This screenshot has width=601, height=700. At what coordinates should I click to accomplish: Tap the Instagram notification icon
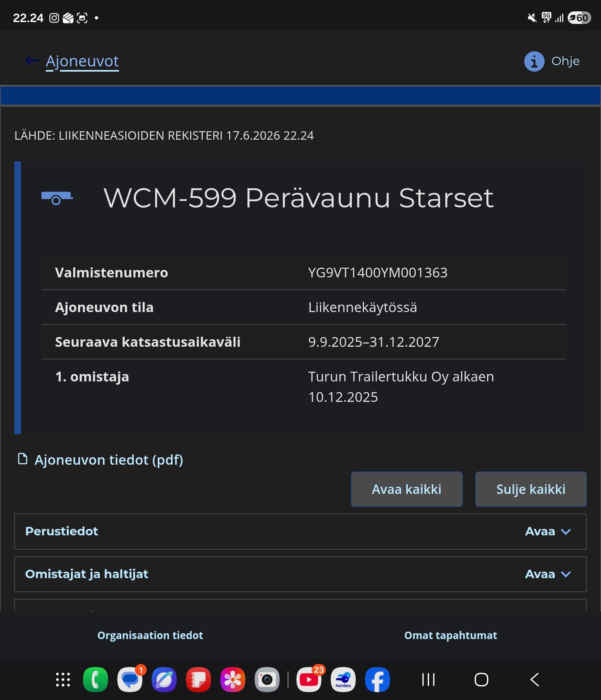point(54,18)
